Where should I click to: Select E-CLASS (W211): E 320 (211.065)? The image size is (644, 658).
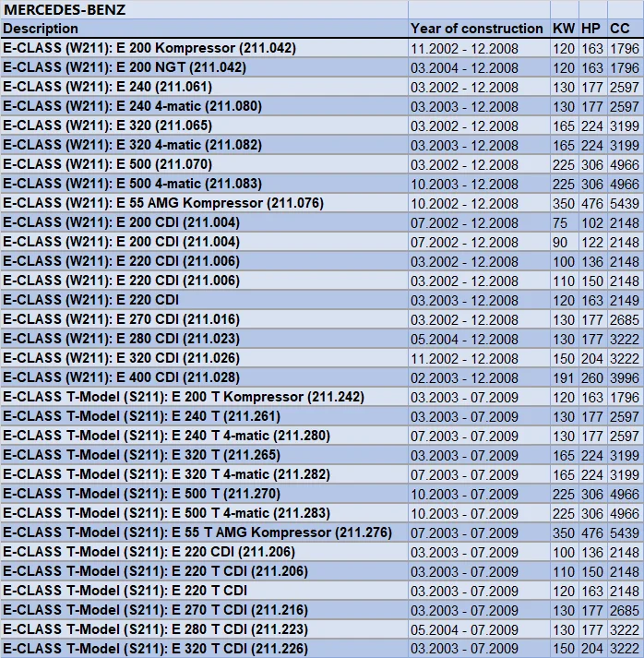pos(204,126)
